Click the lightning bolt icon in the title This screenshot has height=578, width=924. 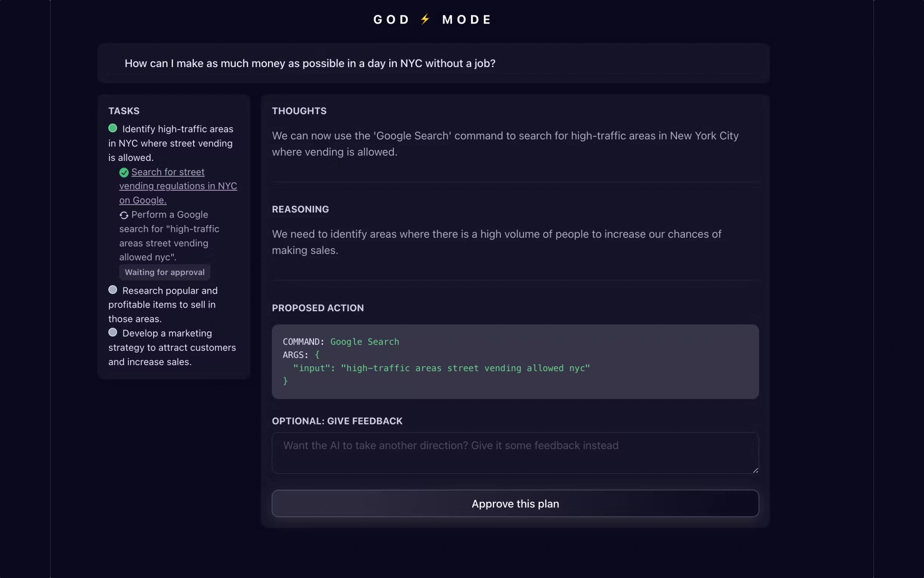(425, 19)
